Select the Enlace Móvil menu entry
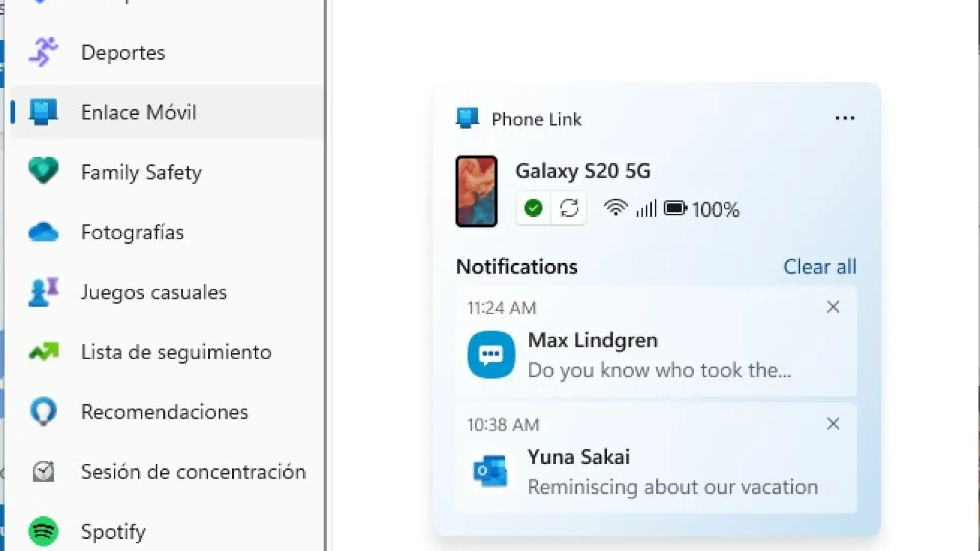This screenshot has width=980, height=551. pyautogui.click(x=138, y=112)
